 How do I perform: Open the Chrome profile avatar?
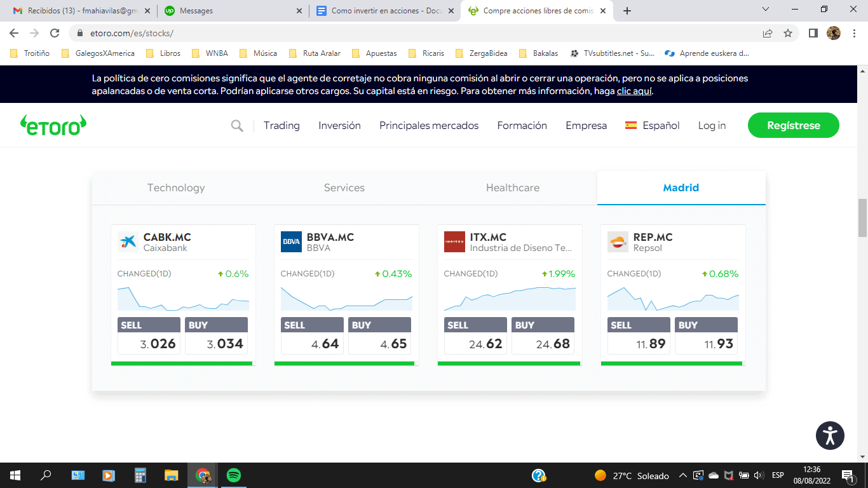(834, 33)
